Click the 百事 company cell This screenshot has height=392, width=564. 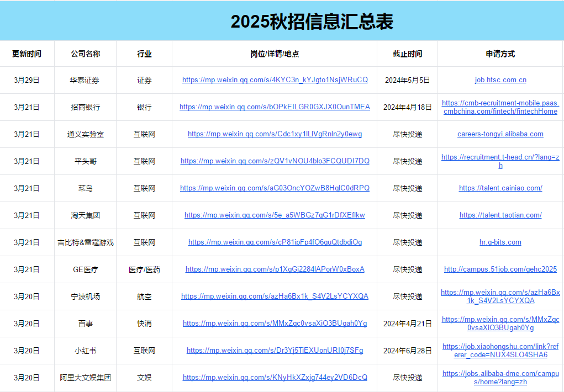[85, 324]
